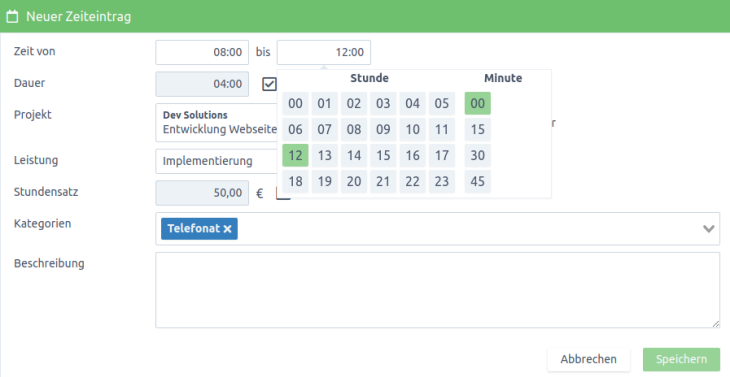Select highlighted minute 00 in Minute column
730x377 pixels.
[x=478, y=103]
